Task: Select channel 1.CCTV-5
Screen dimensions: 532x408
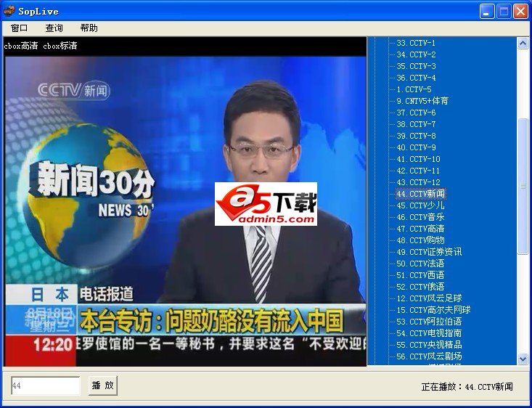Action: tap(414, 89)
